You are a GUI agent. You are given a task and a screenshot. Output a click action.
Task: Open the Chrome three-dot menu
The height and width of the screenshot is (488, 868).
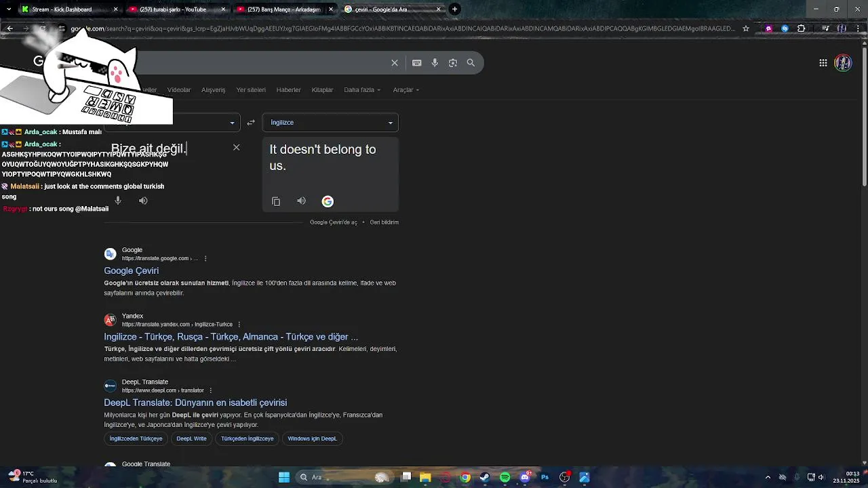(859, 28)
